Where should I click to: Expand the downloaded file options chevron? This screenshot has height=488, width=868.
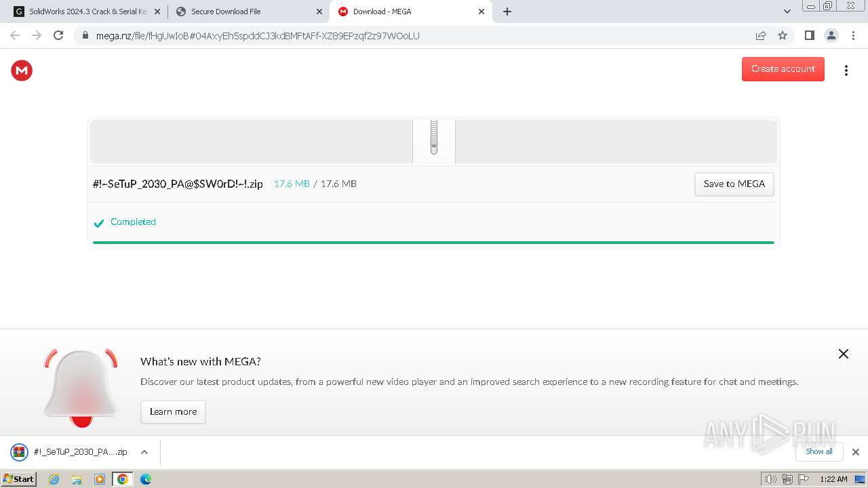[144, 452]
